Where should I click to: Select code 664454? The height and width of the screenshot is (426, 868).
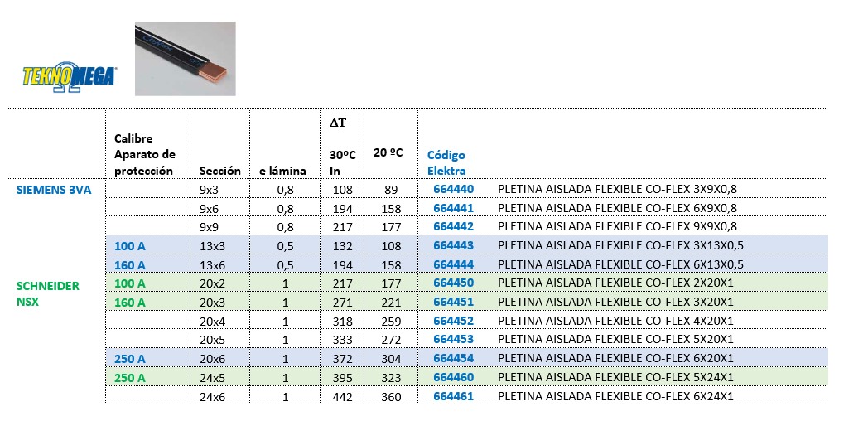(x=454, y=358)
